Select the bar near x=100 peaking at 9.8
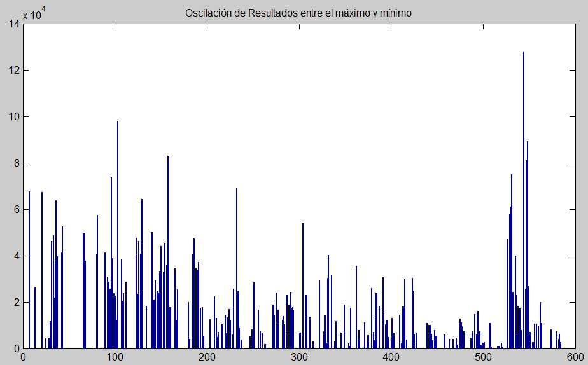Screen dimensions: 588x365 (x=118, y=235)
